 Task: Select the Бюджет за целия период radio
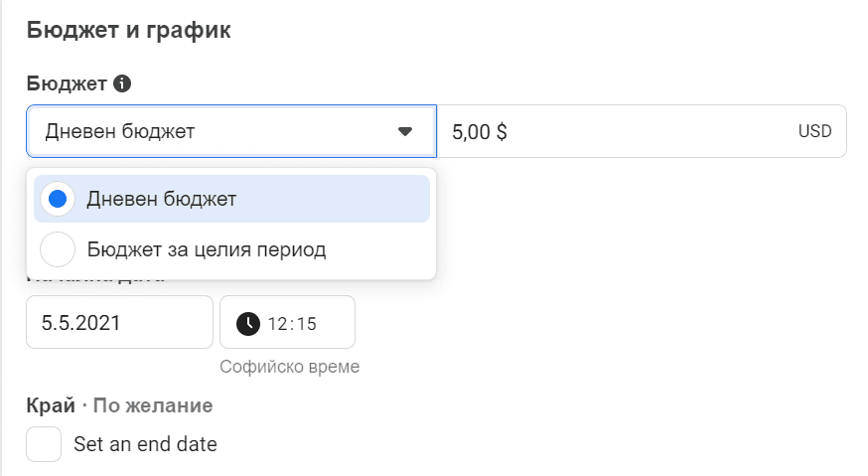coord(58,249)
